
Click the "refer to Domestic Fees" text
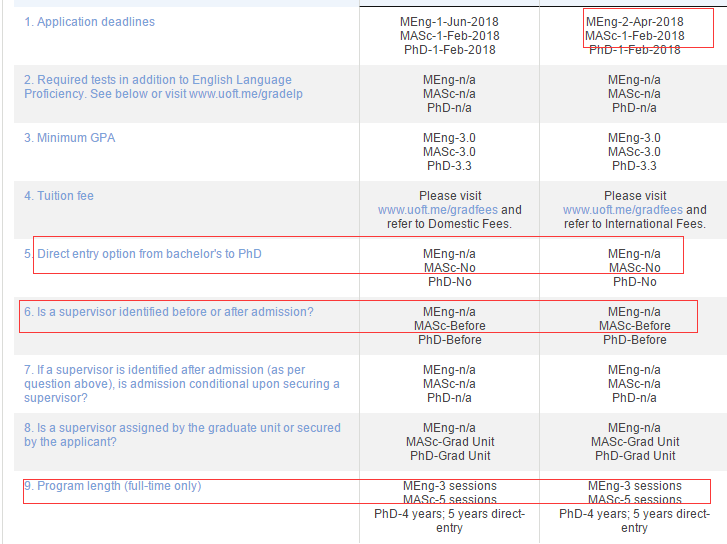click(449, 224)
